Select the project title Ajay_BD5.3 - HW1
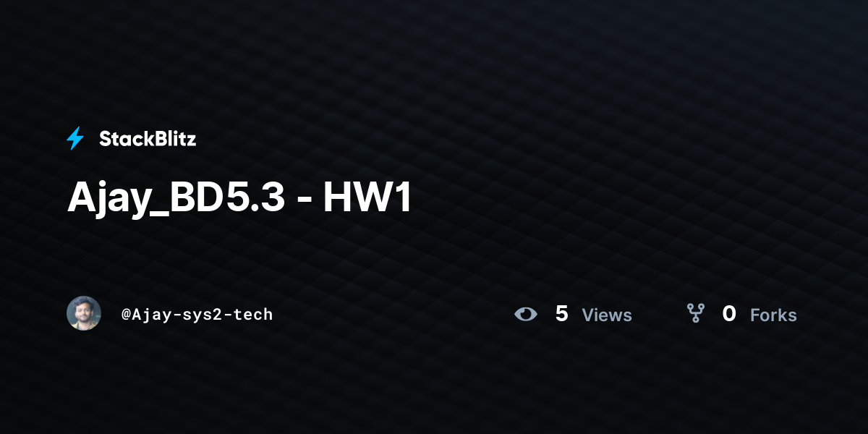This screenshot has width=868, height=434. [x=239, y=198]
